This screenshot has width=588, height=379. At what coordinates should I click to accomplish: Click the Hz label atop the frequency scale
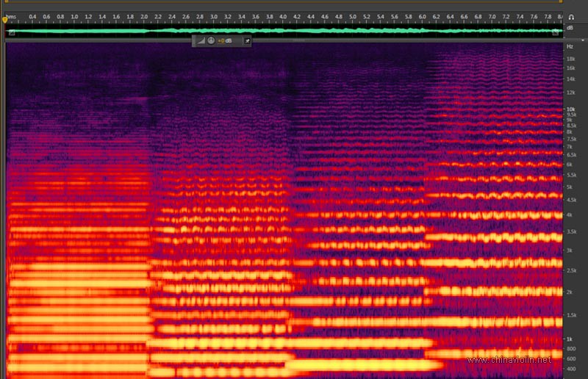pos(570,46)
